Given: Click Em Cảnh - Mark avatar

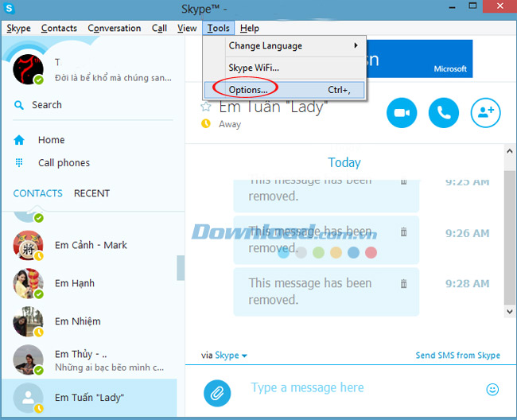Looking at the screenshot, I should pyautogui.click(x=28, y=246).
